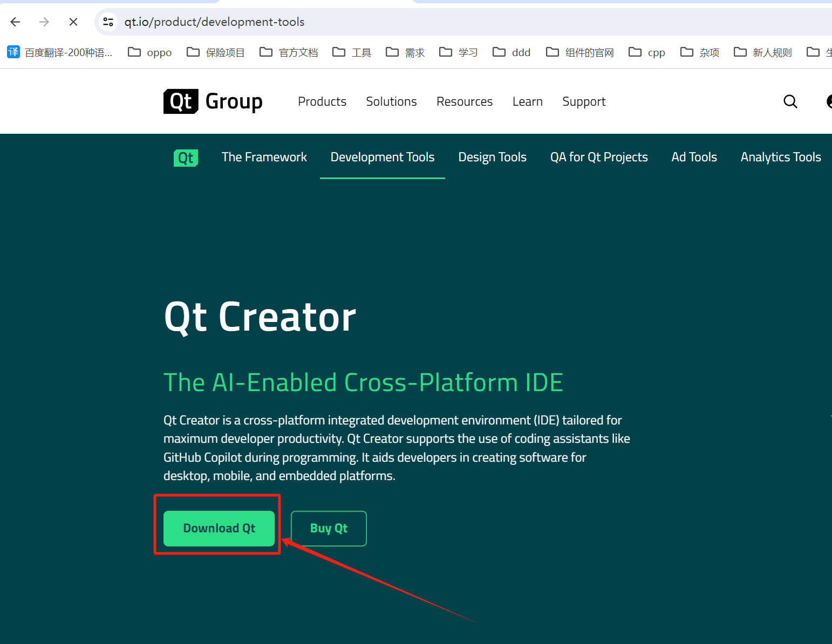Open the Ad Tools tab

coord(694,157)
